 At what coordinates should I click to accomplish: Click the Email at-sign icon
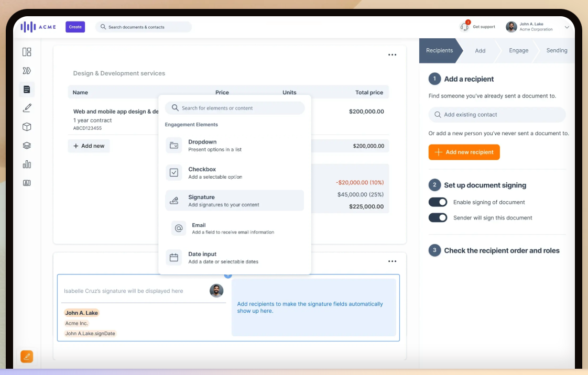click(179, 228)
